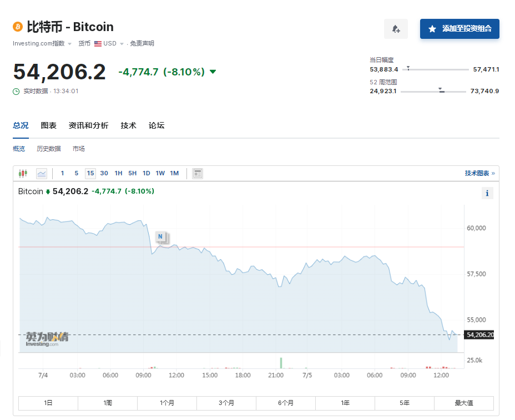Select the 15 minute interval toggle
Image resolution: width=515 pixels, height=420 pixels.
point(90,173)
